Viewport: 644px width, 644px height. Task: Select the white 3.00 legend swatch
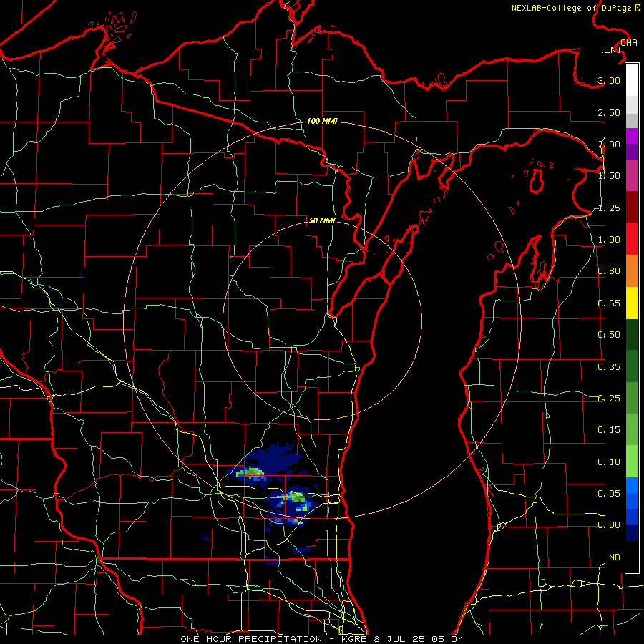click(632, 80)
